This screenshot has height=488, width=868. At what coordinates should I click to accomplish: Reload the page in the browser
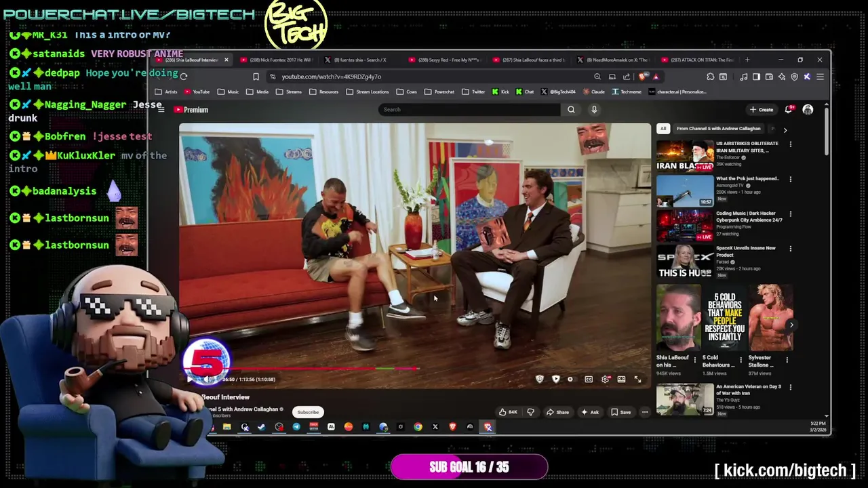[184, 77]
